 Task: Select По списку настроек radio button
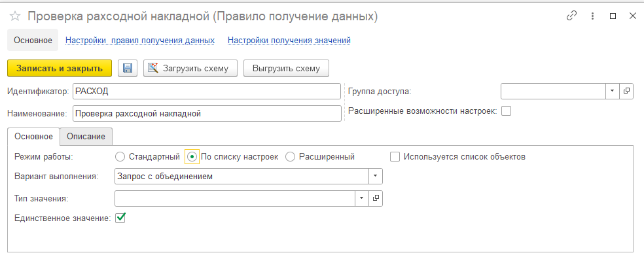point(192,157)
